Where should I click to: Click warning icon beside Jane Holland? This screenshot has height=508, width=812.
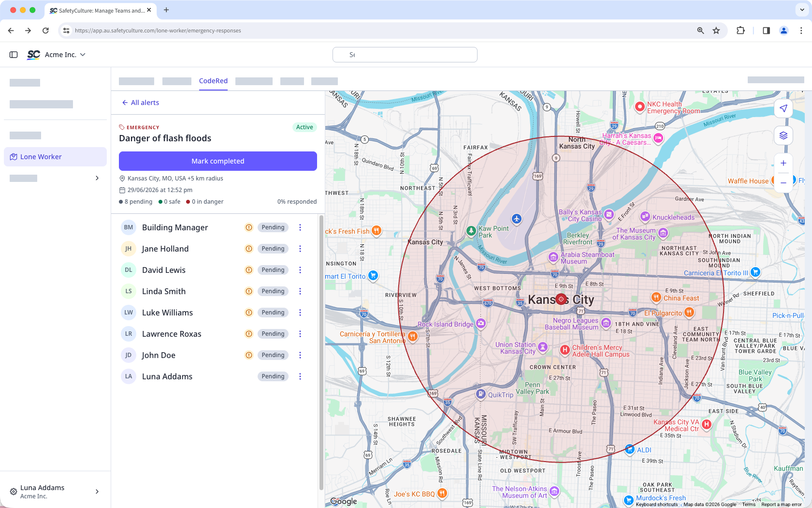(x=249, y=249)
